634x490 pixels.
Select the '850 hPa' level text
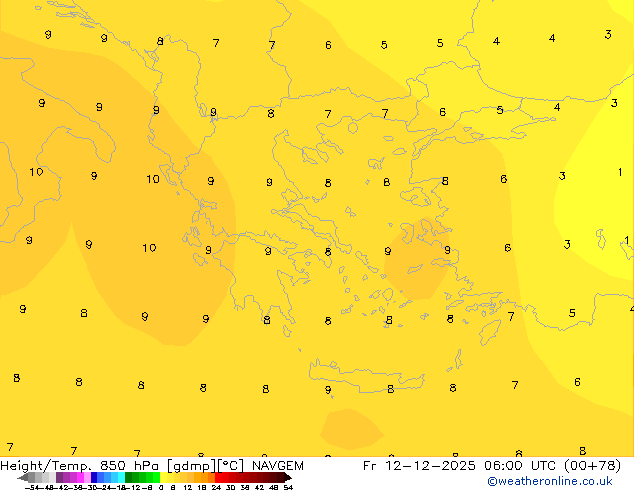(129, 466)
